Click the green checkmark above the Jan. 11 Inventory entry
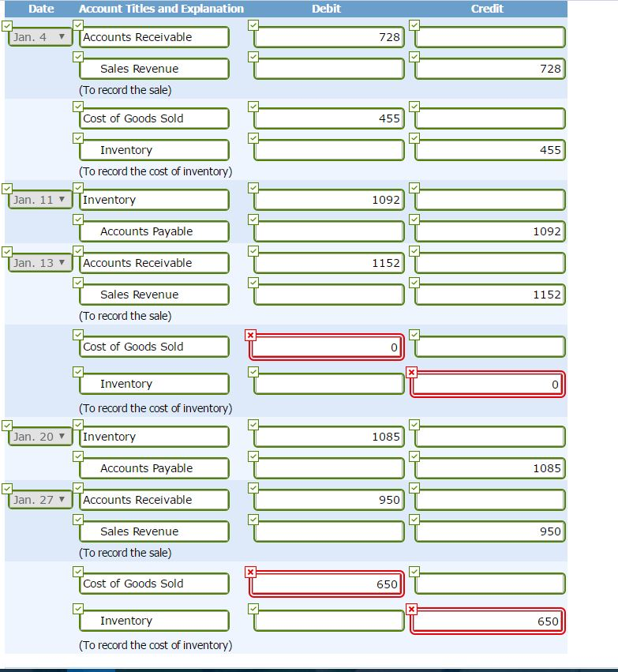 click(77, 187)
